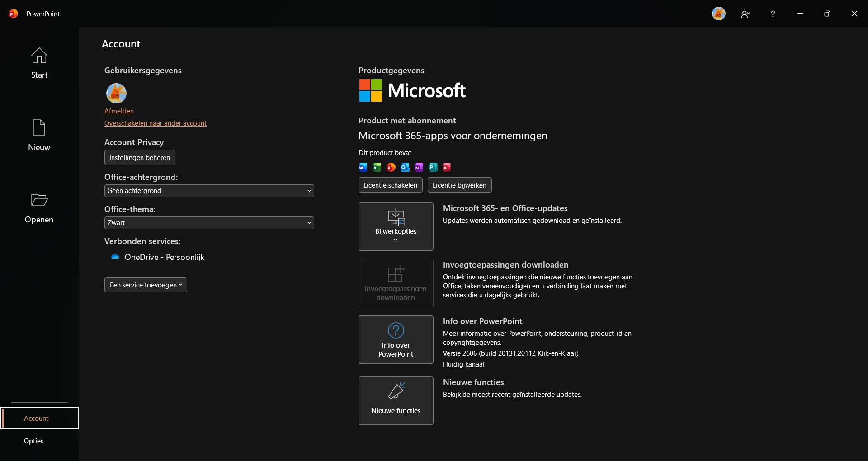Expand the Office-achtergrond dropdown
The height and width of the screenshot is (461, 868).
[x=209, y=191]
